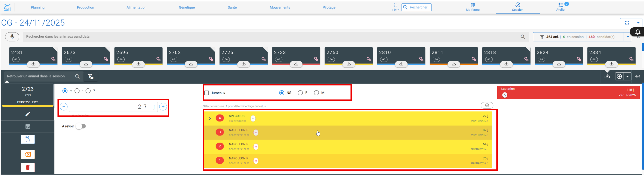
Task: Click the download icon on card 2750
Action: 349,64
